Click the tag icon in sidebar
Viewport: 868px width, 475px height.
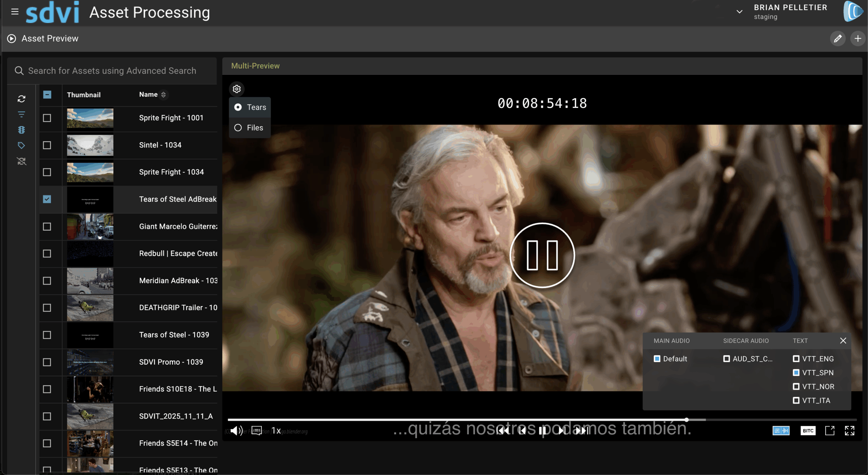(21, 145)
